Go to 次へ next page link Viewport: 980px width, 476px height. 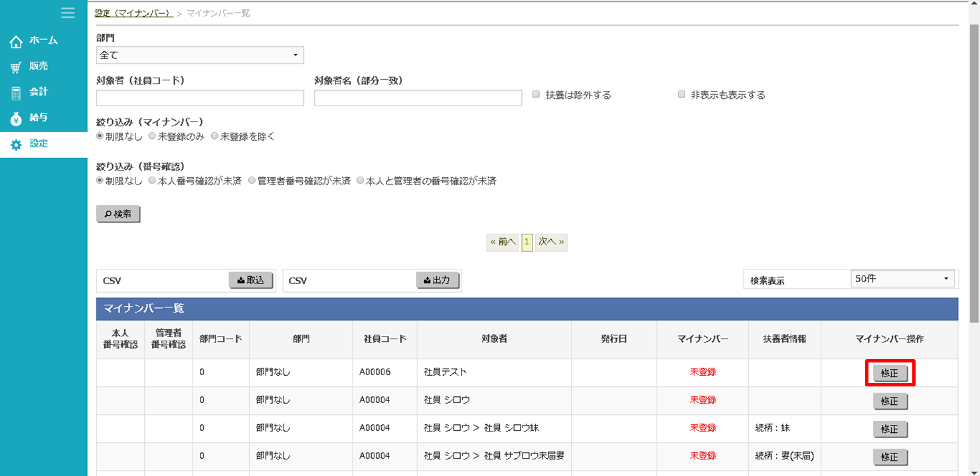tap(551, 242)
